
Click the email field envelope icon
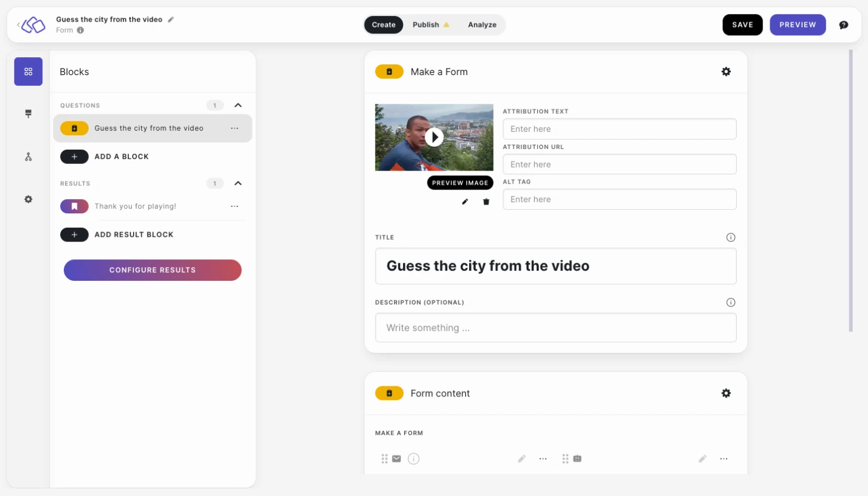(396, 458)
